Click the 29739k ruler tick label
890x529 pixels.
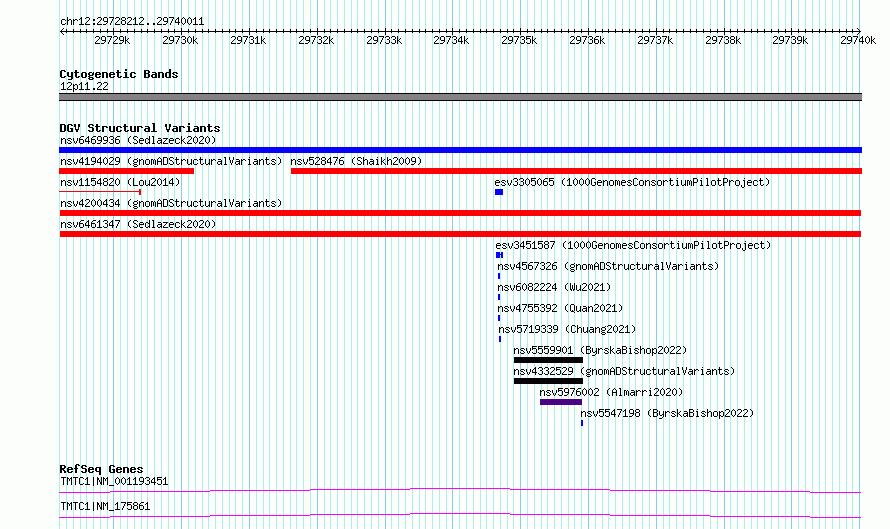pos(790,40)
